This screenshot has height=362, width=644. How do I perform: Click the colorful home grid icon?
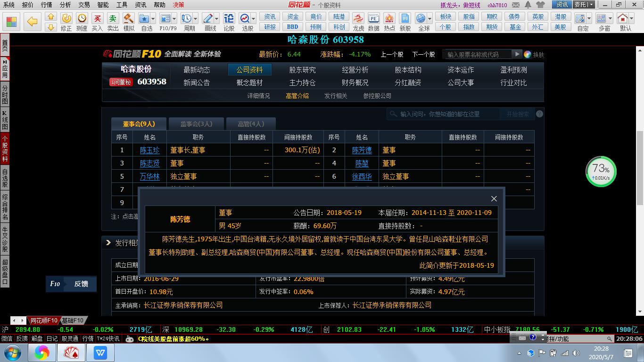pyautogui.click(x=12, y=22)
